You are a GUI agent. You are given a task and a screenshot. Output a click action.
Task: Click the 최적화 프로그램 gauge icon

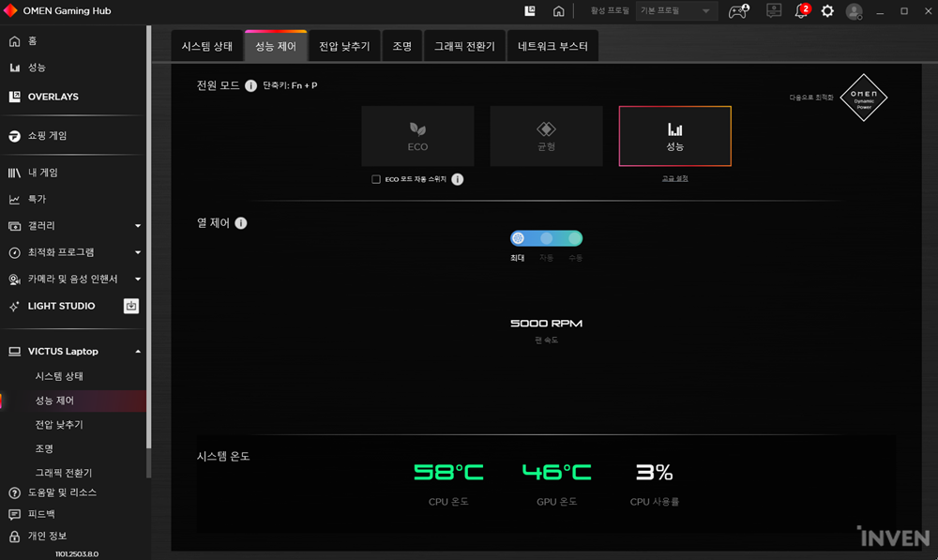pyautogui.click(x=14, y=252)
